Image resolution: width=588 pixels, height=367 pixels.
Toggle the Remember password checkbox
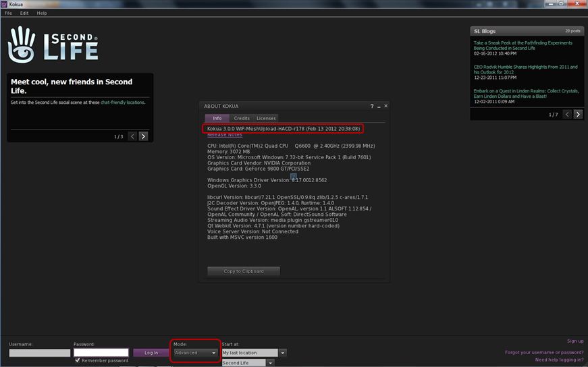tap(78, 361)
